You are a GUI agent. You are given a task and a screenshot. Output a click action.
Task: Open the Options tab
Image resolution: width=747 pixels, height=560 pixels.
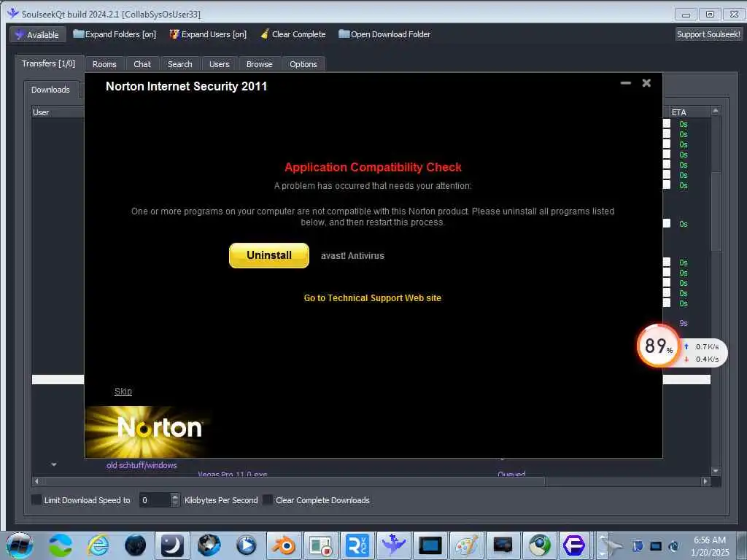(x=303, y=64)
